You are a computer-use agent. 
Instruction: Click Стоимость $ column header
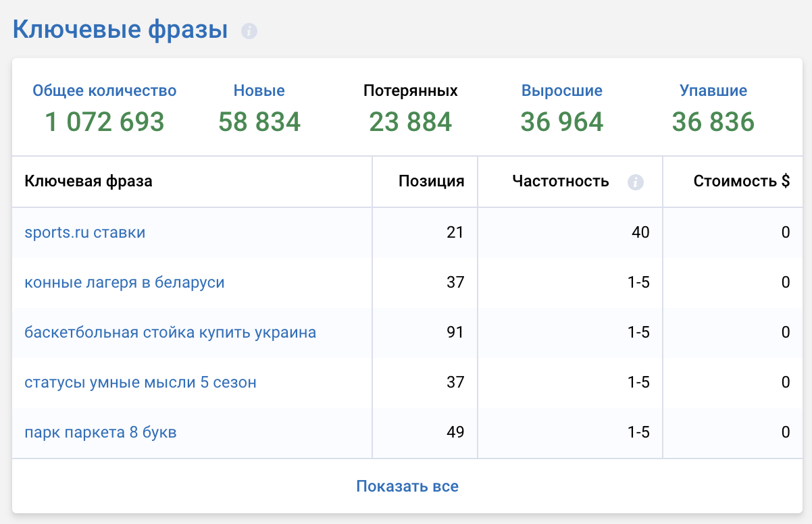tap(742, 181)
